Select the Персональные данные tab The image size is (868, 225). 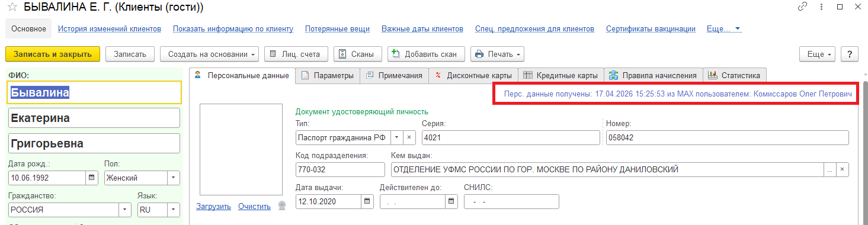coord(242,75)
